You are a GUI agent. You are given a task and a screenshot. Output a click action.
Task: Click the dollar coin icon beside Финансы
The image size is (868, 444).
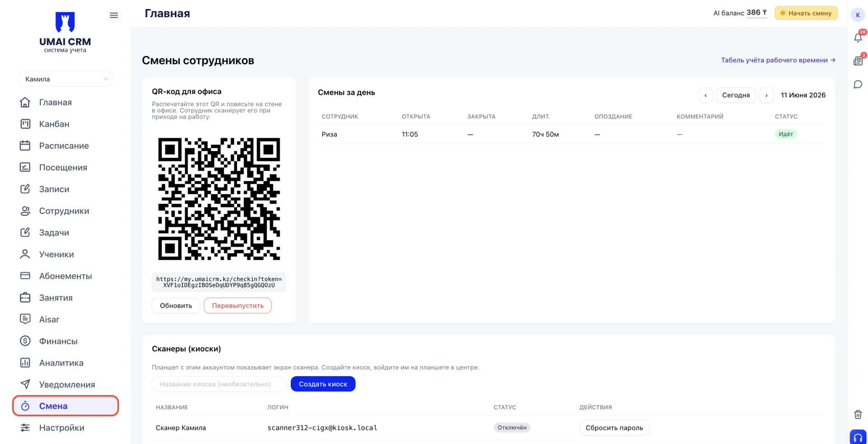(25, 341)
